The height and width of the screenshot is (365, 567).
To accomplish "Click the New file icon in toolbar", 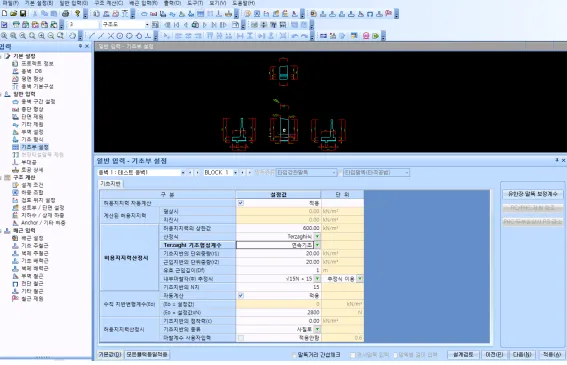I will point(4,14).
